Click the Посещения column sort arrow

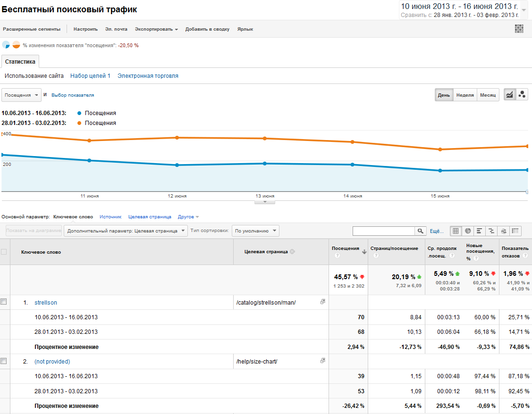[364, 252]
